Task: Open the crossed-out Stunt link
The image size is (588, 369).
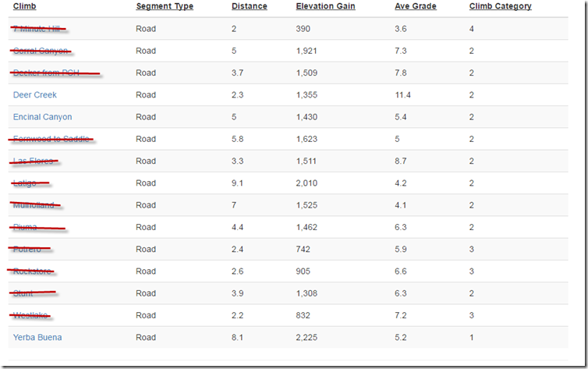Action: (23, 293)
